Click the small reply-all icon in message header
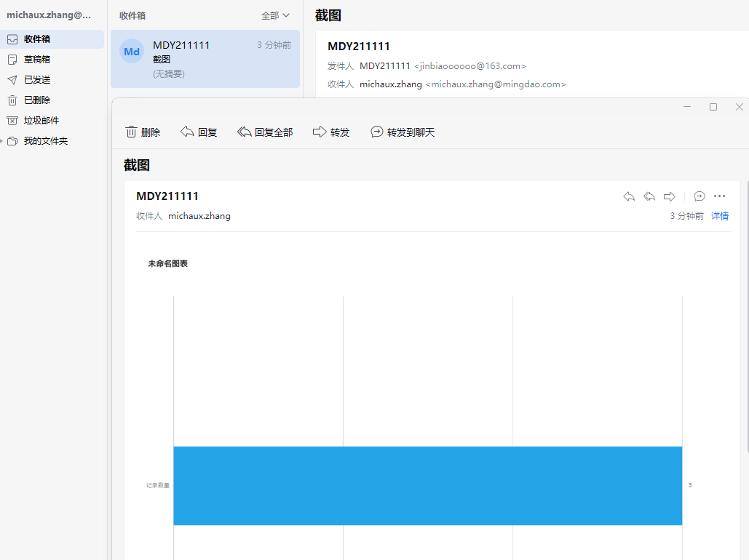The width and height of the screenshot is (749, 560). click(649, 196)
